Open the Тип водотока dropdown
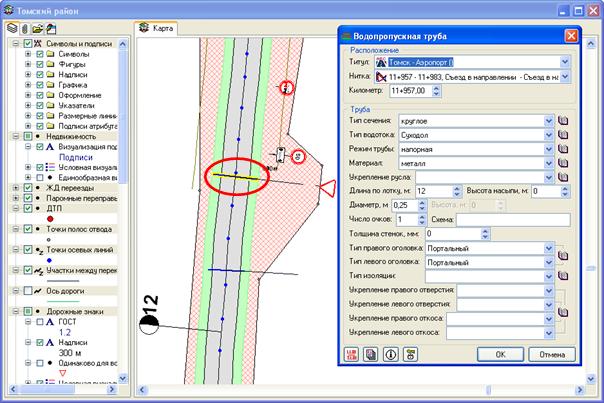604x403 pixels. click(549, 134)
